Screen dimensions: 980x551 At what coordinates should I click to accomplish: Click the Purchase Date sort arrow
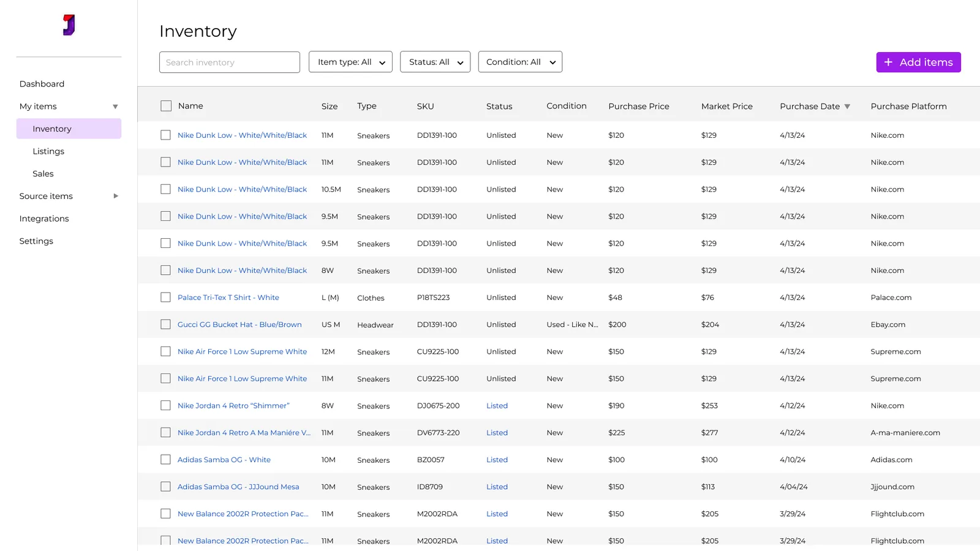coord(847,107)
